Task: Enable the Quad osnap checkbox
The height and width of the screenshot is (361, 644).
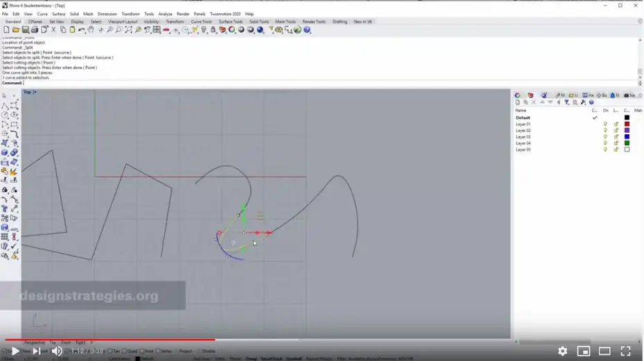Action: click(125, 351)
